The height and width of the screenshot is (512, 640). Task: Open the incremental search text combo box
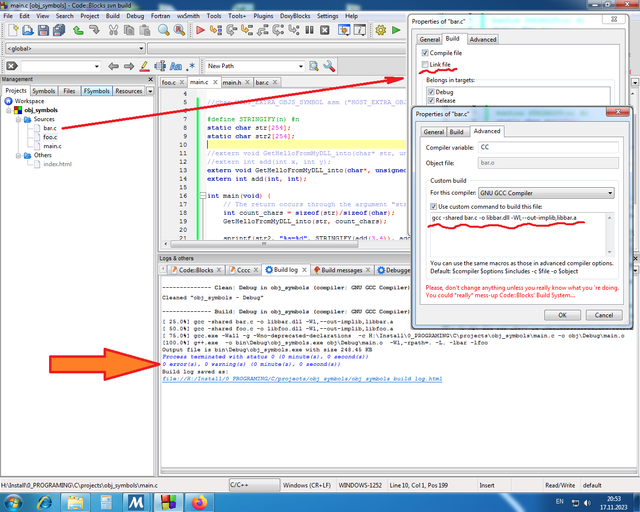(x=61, y=66)
